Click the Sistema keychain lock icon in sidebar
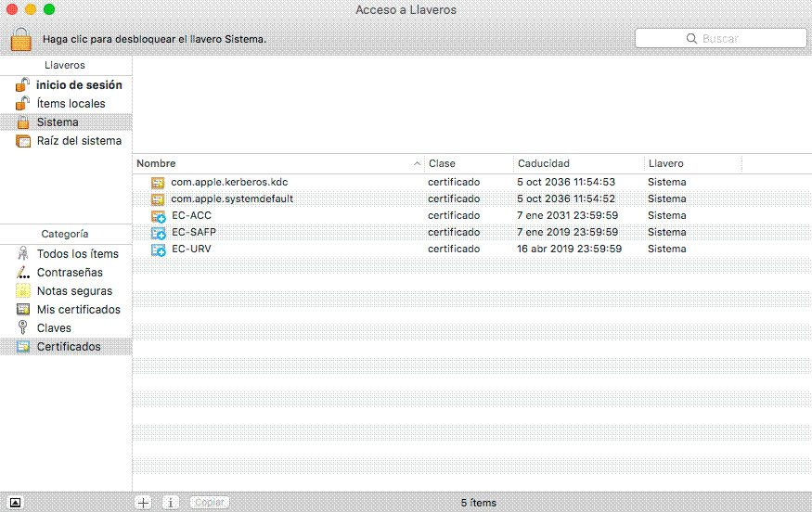 (x=23, y=122)
